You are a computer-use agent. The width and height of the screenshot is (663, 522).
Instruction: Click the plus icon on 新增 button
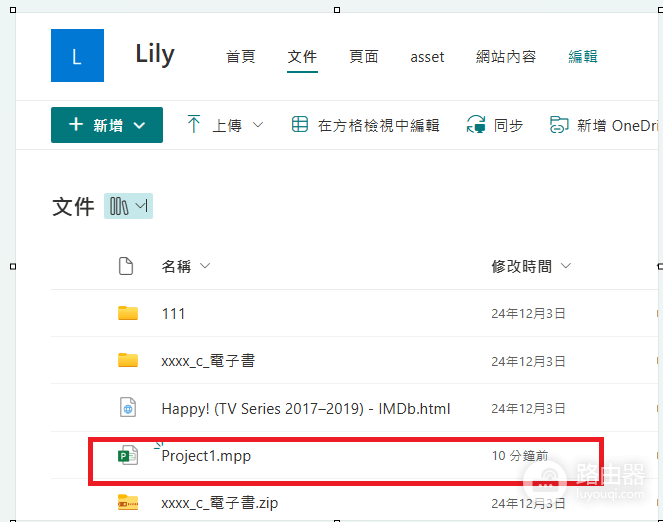(76, 125)
